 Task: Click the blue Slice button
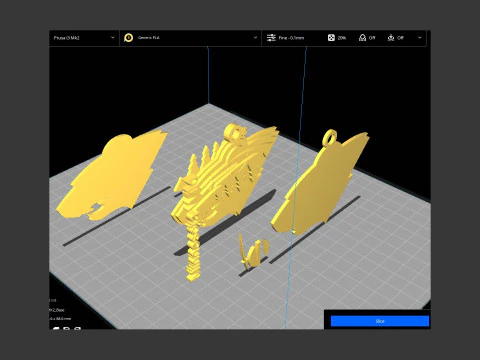tap(380, 321)
